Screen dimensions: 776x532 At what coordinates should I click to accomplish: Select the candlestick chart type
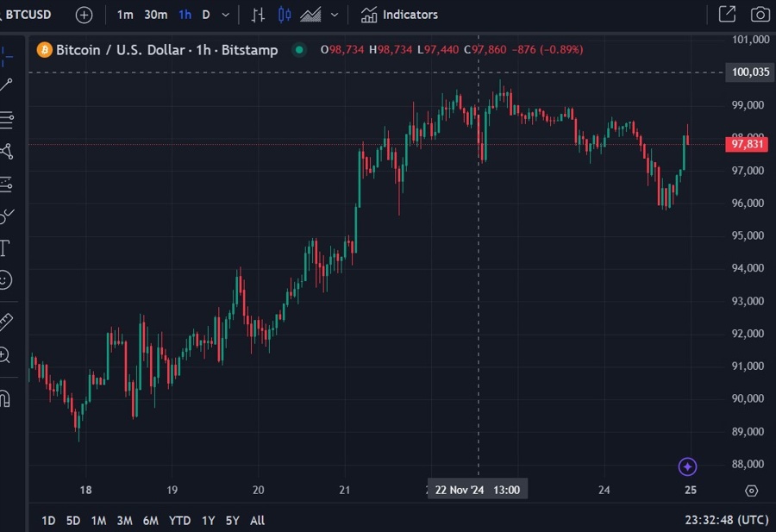click(285, 15)
